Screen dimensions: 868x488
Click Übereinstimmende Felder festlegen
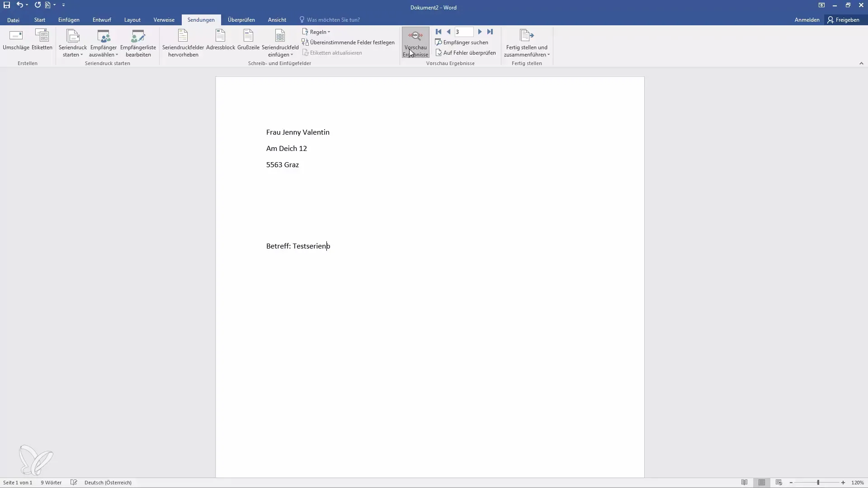pos(348,42)
